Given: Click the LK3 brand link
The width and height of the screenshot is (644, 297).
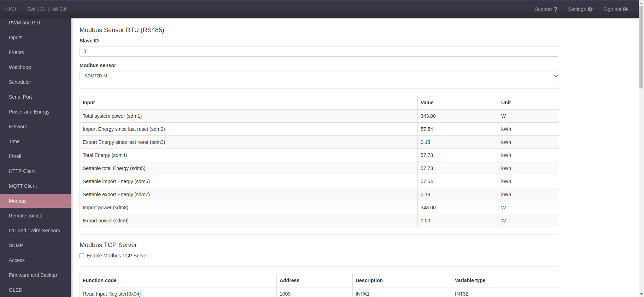Looking at the screenshot, I should click(x=11, y=9).
